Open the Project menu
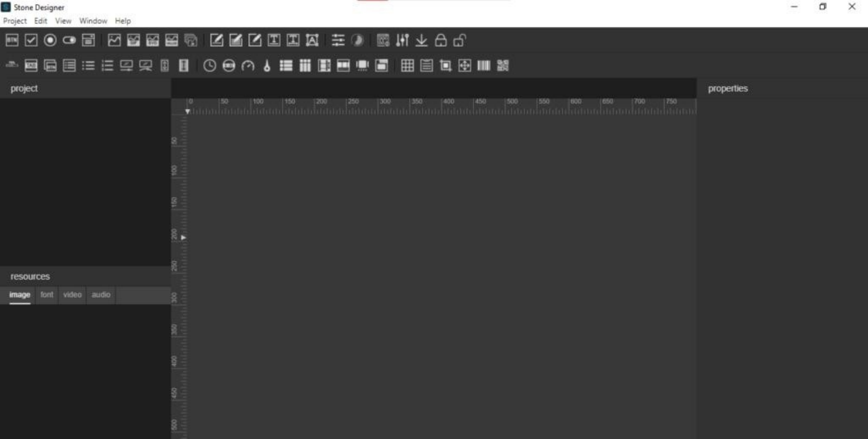 coord(15,21)
